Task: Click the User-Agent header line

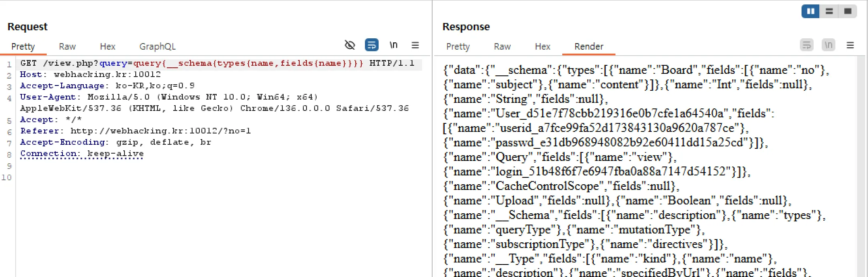Action: (169, 97)
